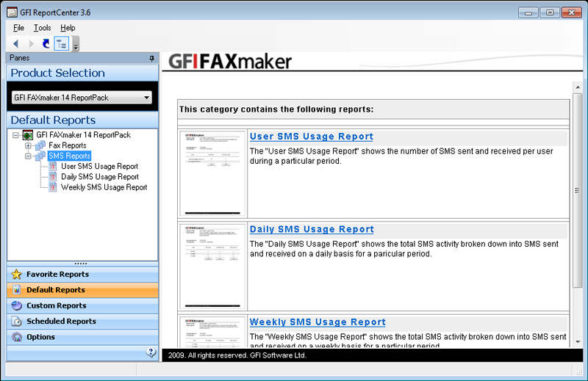Open the Help menu
Viewport: 588px width, 381px height.
pos(68,28)
